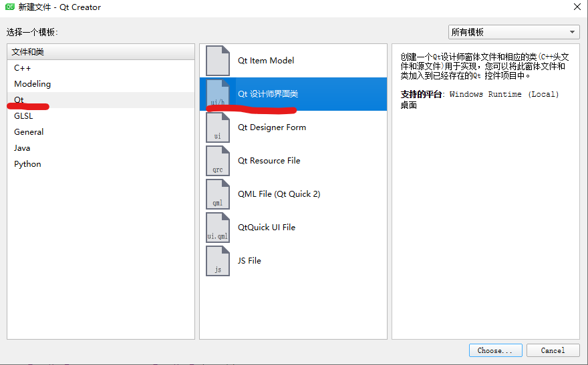This screenshot has width=588, height=365.
Task: Click the ui/h icon of Qt 设计师界面类
Action: pyautogui.click(x=218, y=94)
